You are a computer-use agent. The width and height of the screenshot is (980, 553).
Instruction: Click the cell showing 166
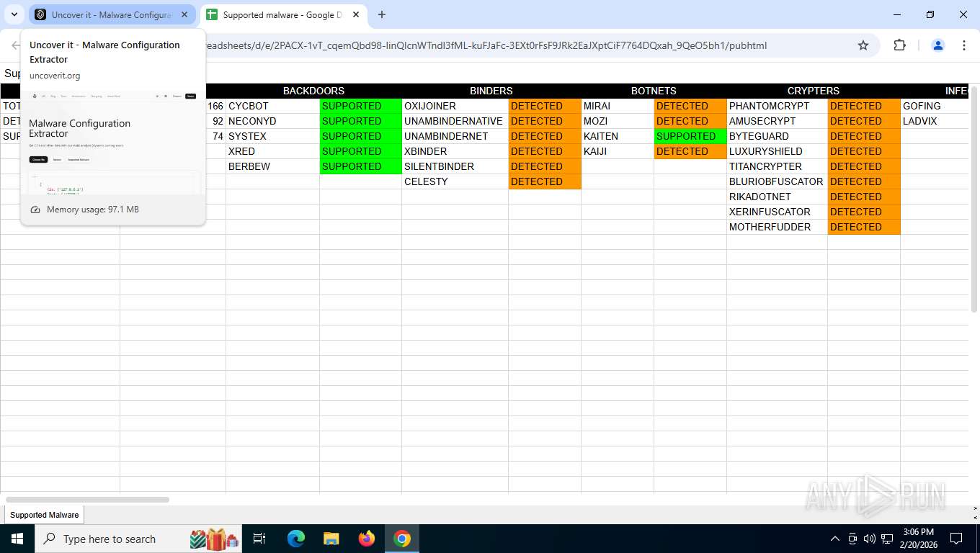(215, 106)
